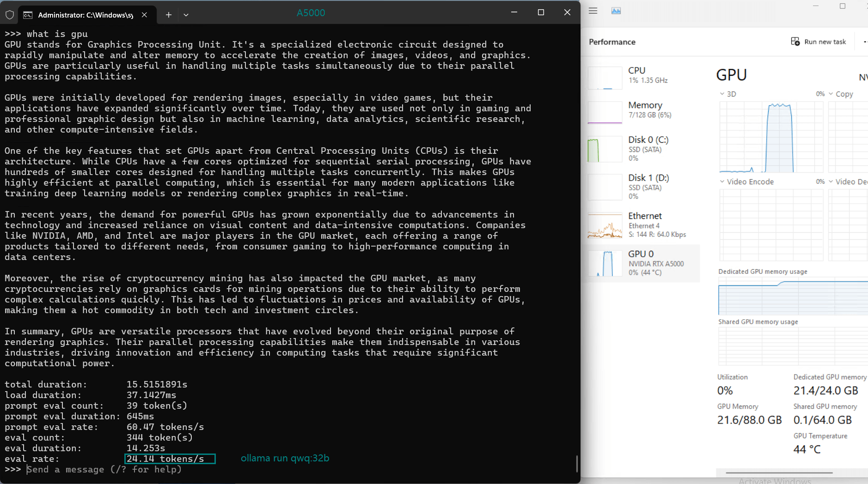Image resolution: width=868 pixels, height=484 pixels.
Task: Click the 21.4/24.0 GB dedicated memory value
Action: coord(825,391)
